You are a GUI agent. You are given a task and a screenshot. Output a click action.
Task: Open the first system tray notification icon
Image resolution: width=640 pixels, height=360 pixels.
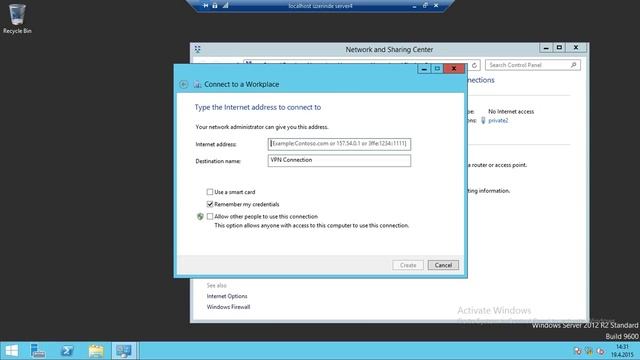[x=578, y=351]
